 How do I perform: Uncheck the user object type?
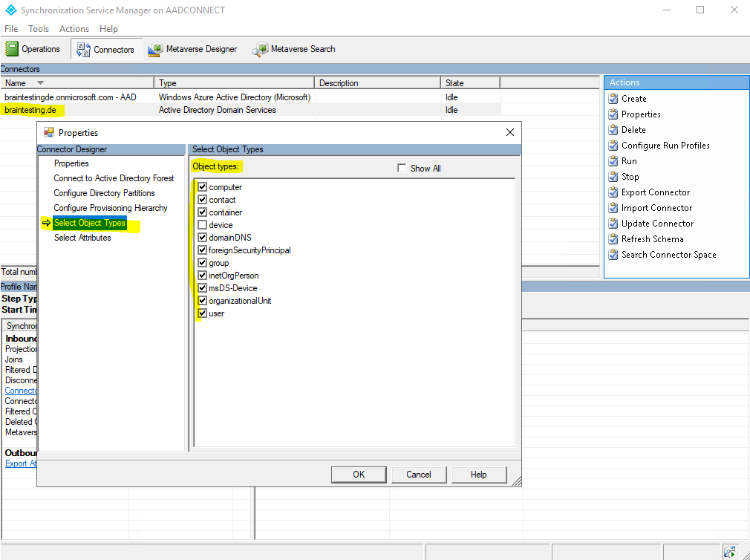(202, 313)
